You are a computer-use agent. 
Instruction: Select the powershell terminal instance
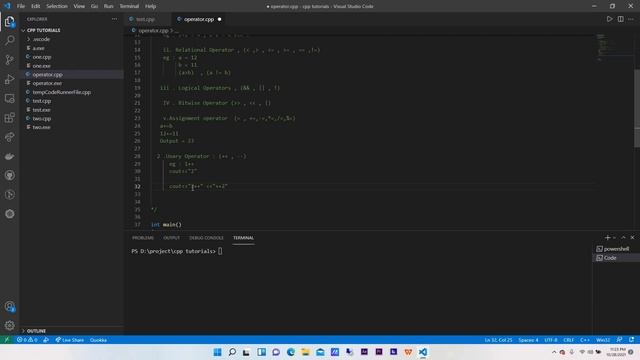(616, 249)
